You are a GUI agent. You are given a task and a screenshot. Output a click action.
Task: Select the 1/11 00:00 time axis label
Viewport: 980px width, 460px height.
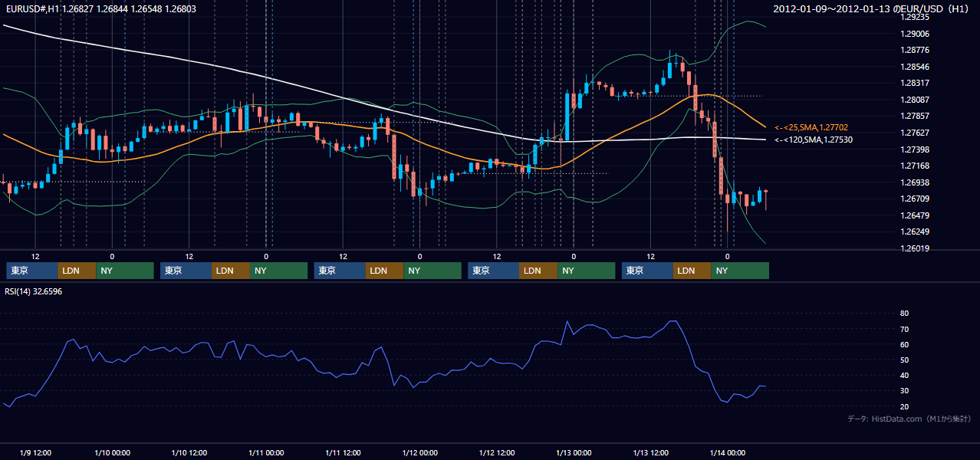pyautogui.click(x=266, y=452)
